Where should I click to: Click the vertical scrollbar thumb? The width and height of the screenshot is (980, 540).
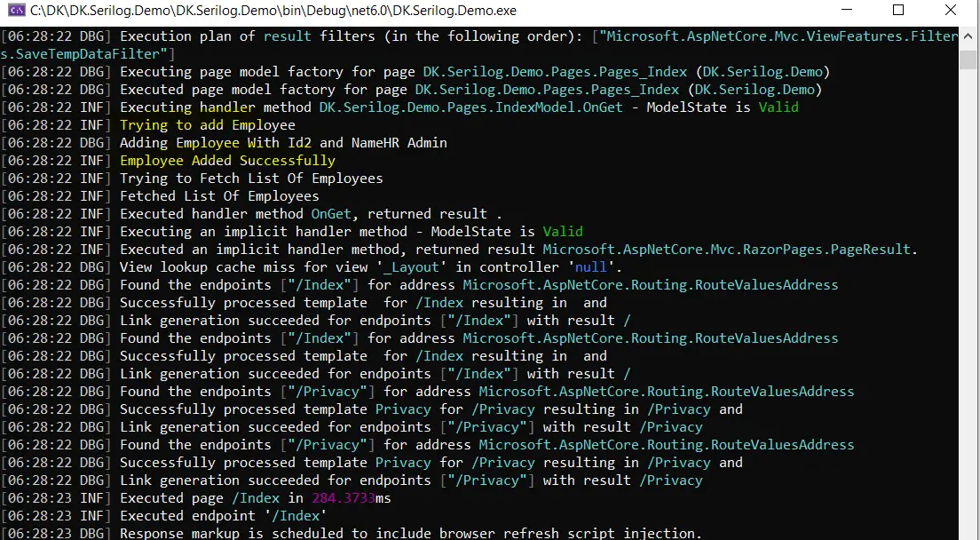[x=968, y=60]
